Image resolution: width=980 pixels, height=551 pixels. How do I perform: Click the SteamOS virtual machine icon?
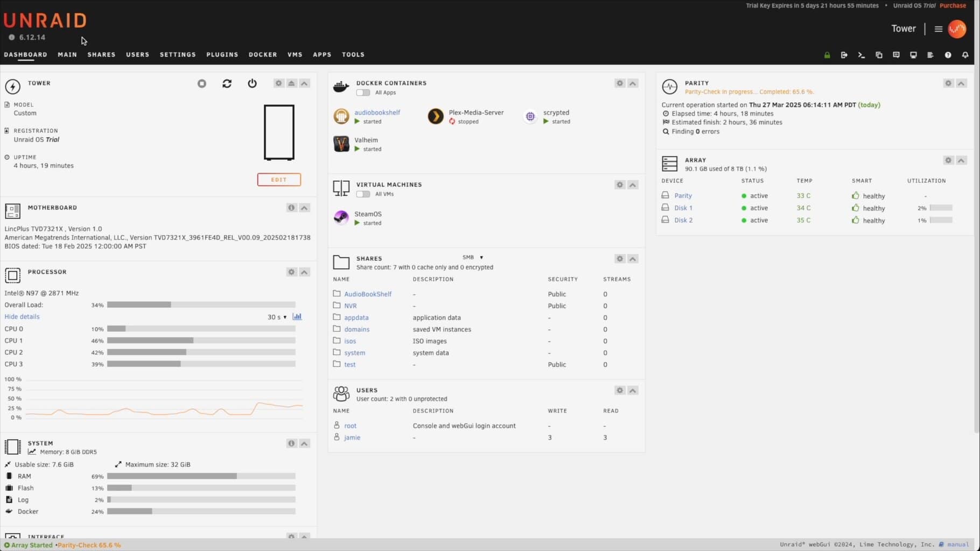341,217
